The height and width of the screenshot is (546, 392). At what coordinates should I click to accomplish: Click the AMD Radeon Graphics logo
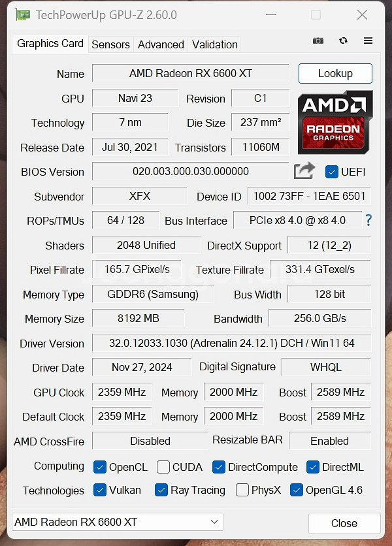tap(335, 123)
